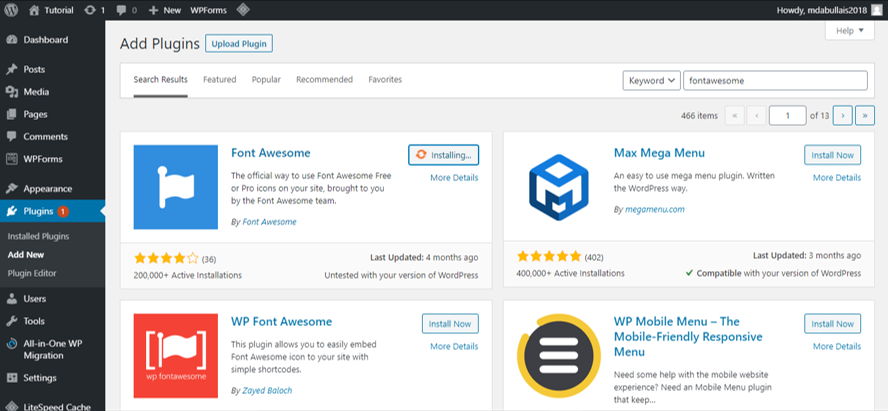
Task: Click the All-in-One WP Migration icon
Action: point(12,344)
